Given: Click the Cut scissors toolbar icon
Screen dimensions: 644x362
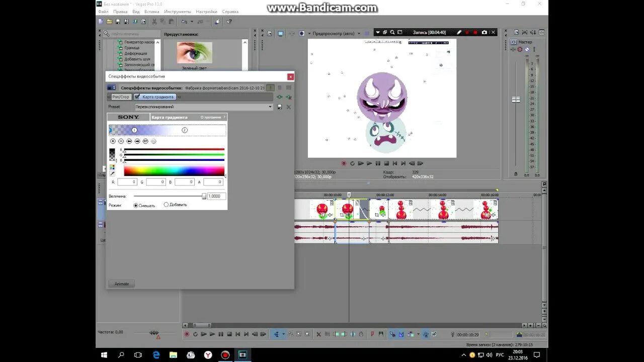Looking at the screenshot, I should 154,22.
